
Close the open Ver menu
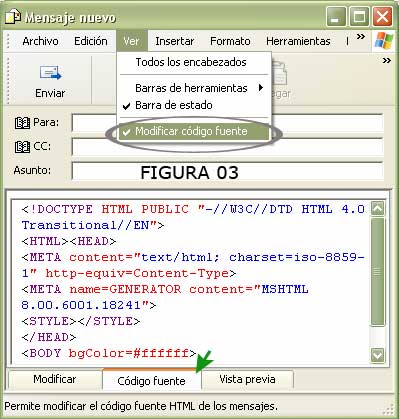pyautogui.click(x=131, y=41)
